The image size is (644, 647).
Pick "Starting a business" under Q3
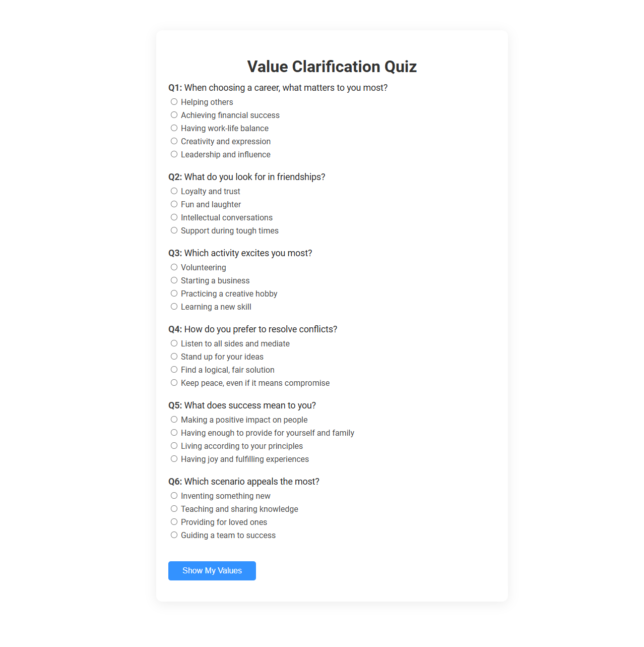pyautogui.click(x=174, y=280)
